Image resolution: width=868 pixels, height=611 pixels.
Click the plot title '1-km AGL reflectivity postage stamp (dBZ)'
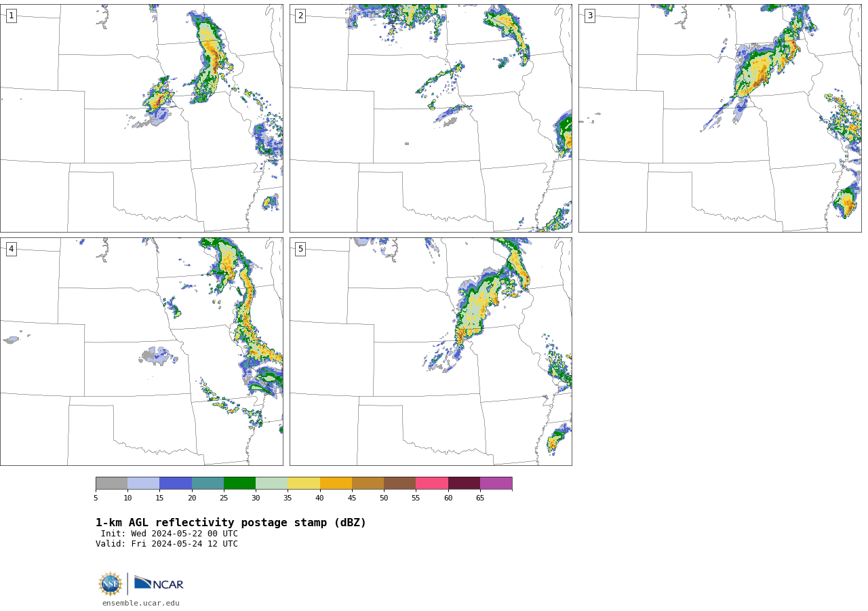(231, 523)
